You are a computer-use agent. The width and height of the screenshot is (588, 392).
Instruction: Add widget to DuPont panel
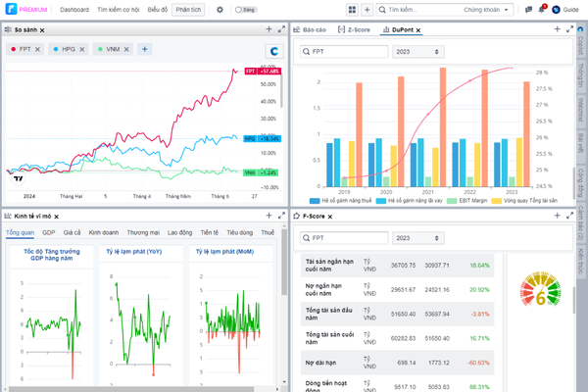pos(557,28)
